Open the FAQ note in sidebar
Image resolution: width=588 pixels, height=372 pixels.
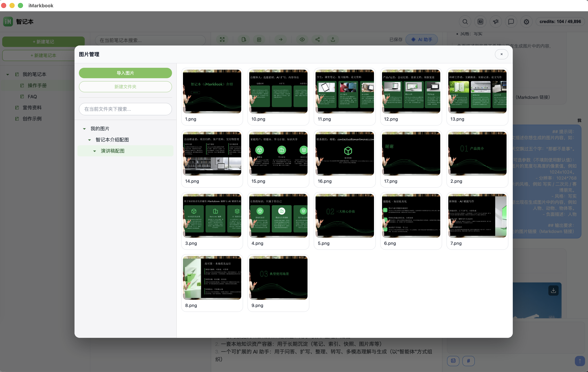32,97
